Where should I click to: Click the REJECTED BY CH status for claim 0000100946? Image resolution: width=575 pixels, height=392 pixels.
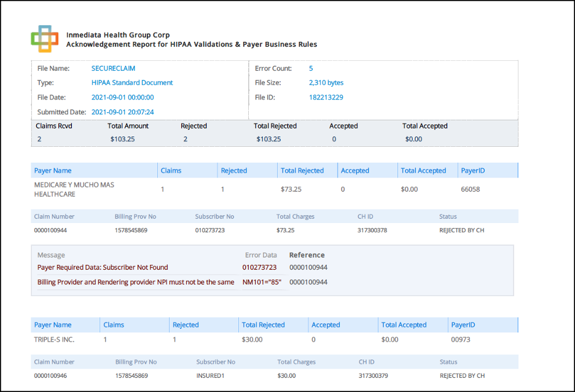[462, 375]
